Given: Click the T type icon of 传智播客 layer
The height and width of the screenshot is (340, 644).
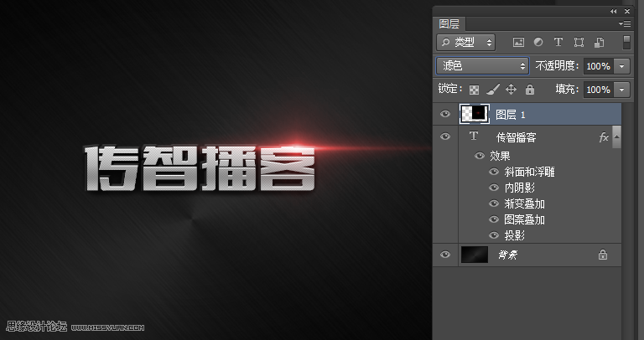Looking at the screenshot, I should coord(474,137).
